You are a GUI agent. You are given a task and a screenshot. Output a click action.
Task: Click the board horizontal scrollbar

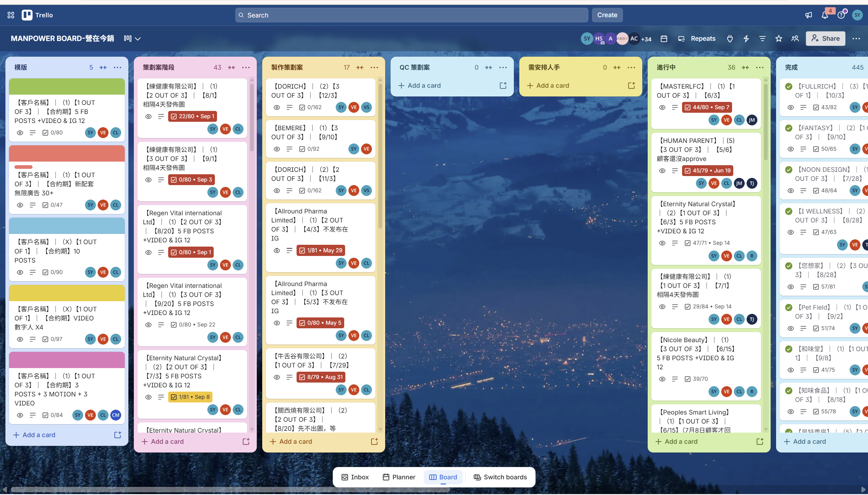pos(231,490)
